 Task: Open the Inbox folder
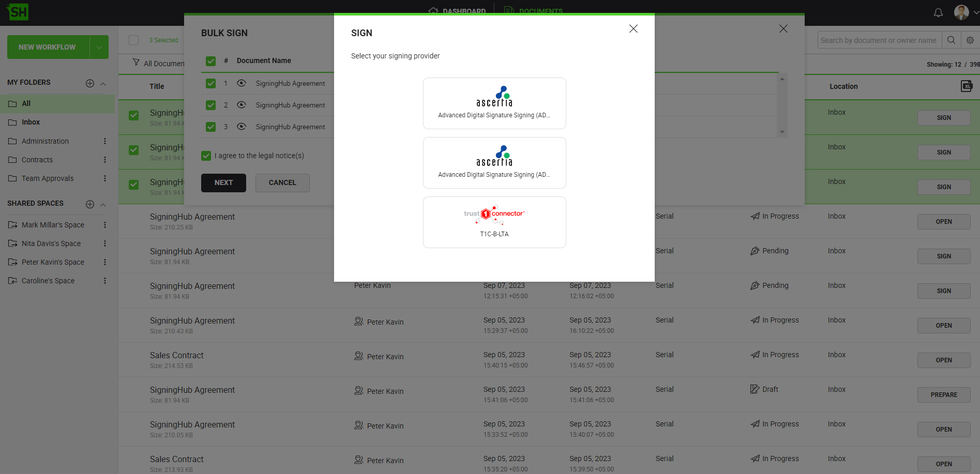31,122
